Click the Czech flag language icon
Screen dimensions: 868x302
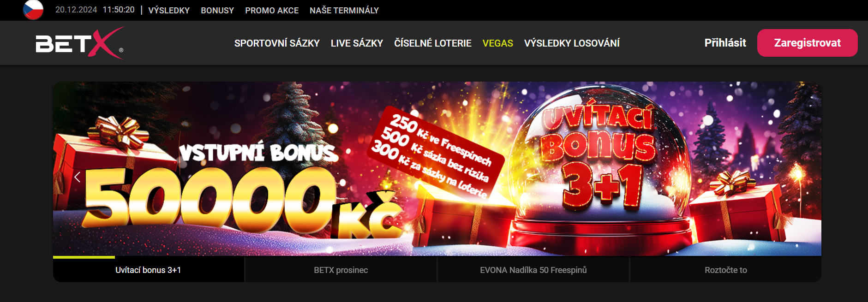[33, 10]
